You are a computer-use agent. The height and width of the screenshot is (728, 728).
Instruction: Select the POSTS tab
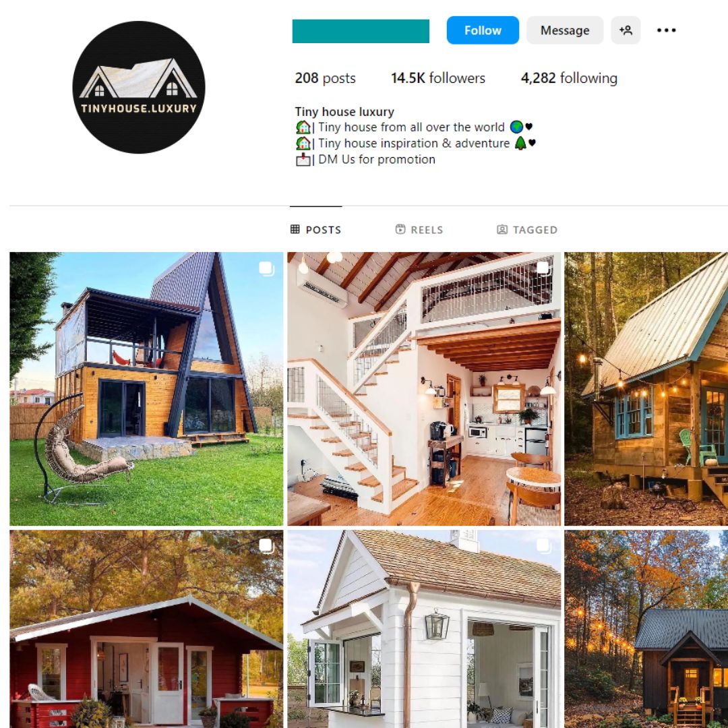tap(315, 229)
